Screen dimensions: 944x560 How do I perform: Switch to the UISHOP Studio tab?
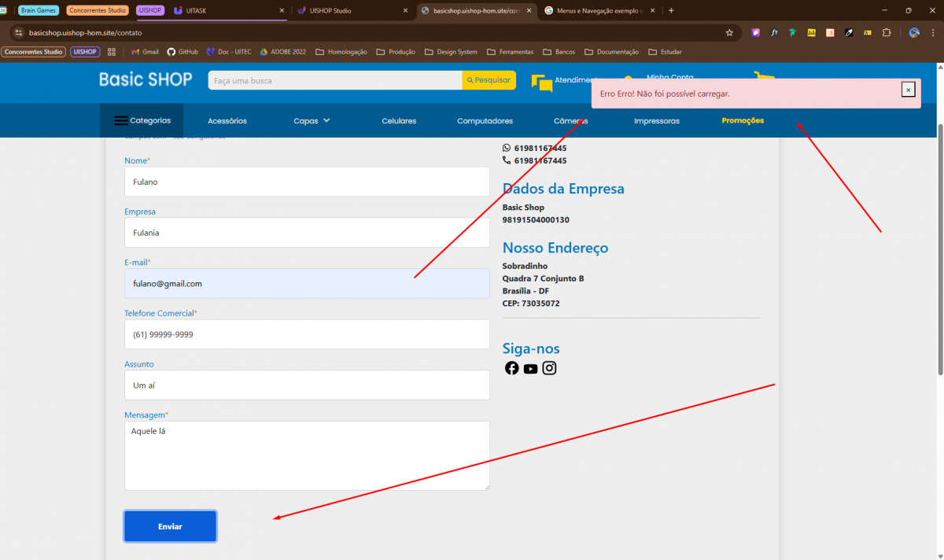[x=351, y=11]
